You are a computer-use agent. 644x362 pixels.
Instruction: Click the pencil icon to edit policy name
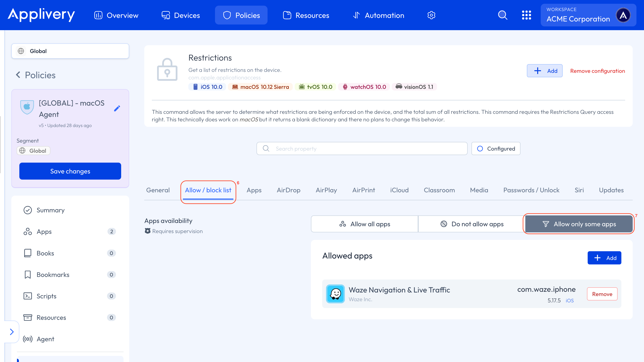[117, 108]
